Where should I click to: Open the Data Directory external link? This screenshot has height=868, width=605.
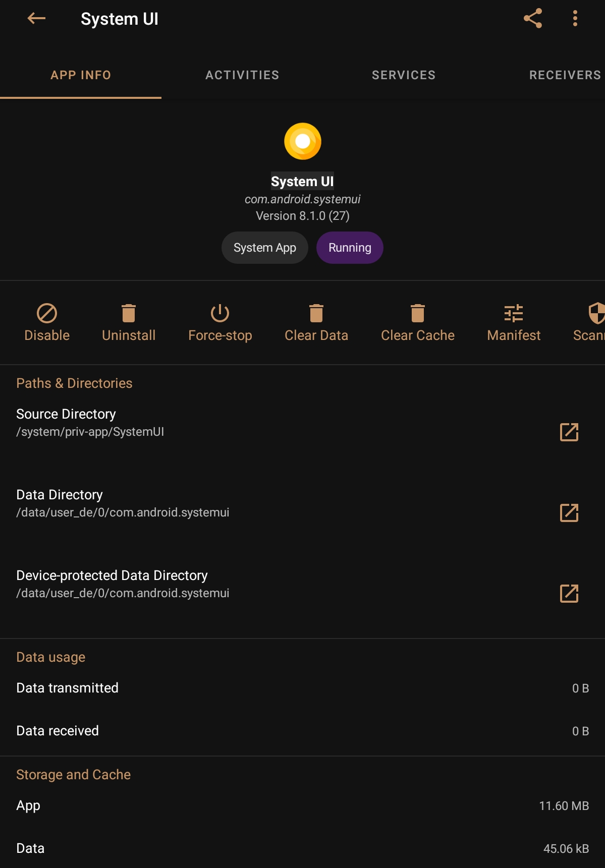coord(569,512)
